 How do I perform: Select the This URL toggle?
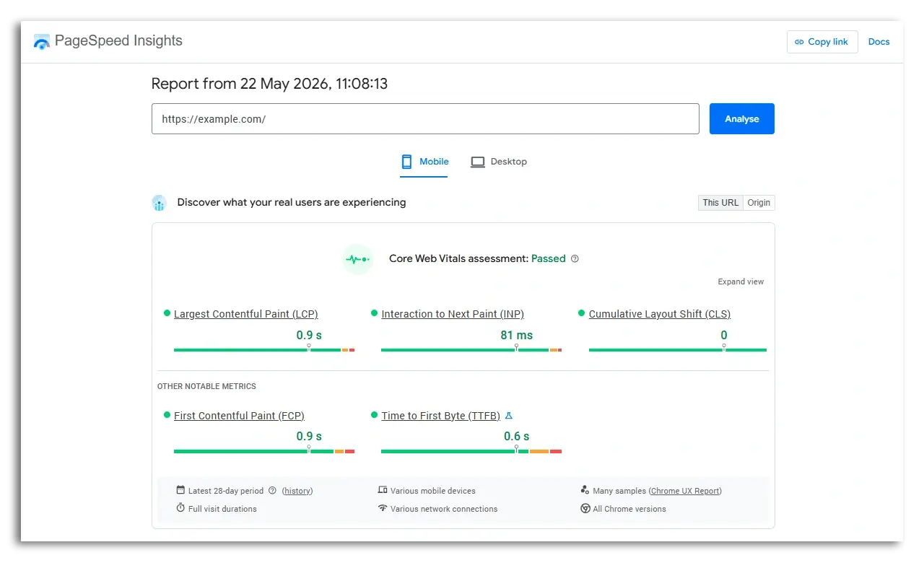720,203
